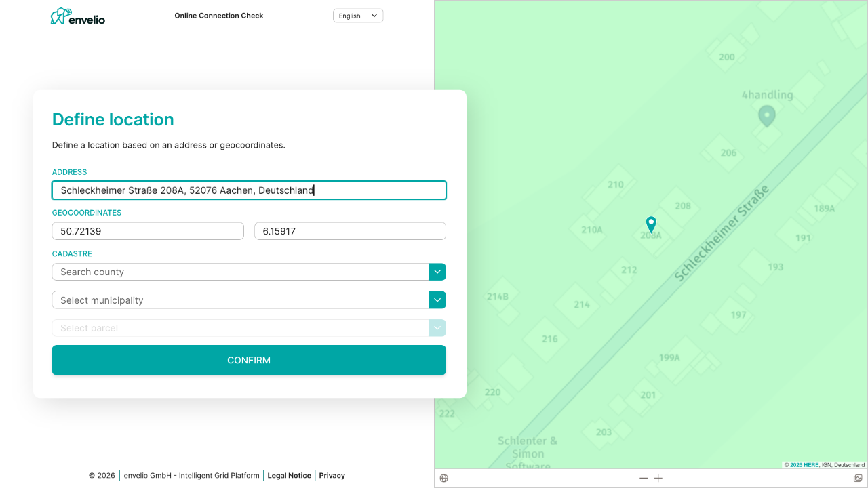Expand the Search county dropdown arrow
Screen dimensions: 868x488
pyautogui.click(x=437, y=272)
